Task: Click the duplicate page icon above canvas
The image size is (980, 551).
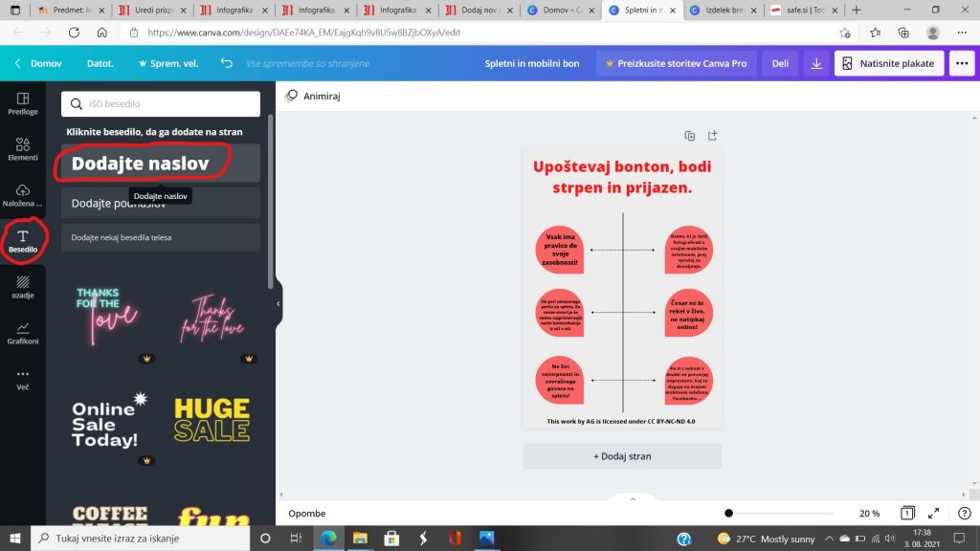Action: pos(689,136)
